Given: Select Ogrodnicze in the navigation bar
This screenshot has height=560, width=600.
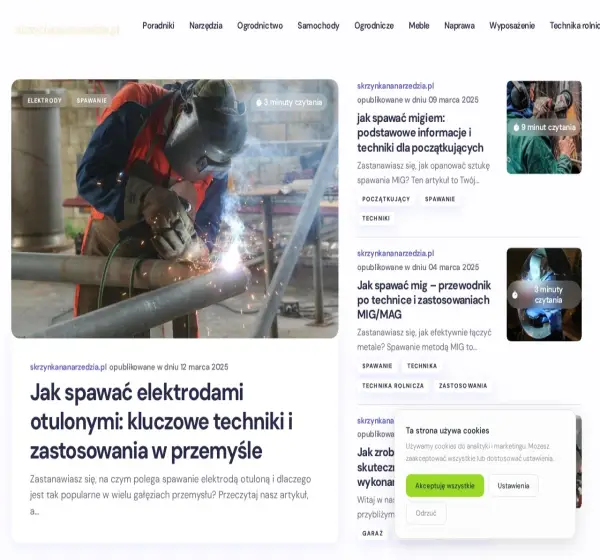Looking at the screenshot, I should (374, 26).
